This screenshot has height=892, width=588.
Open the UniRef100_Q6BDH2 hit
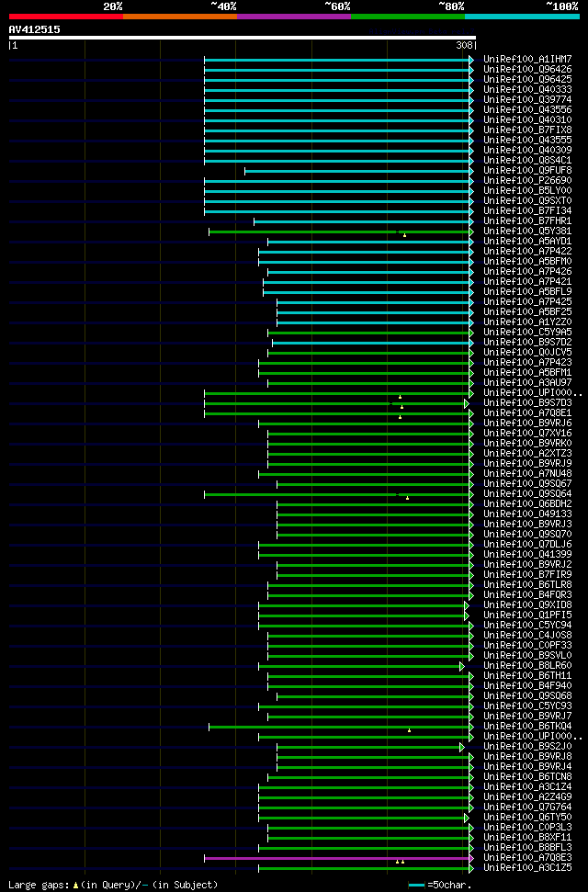[527, 504]
